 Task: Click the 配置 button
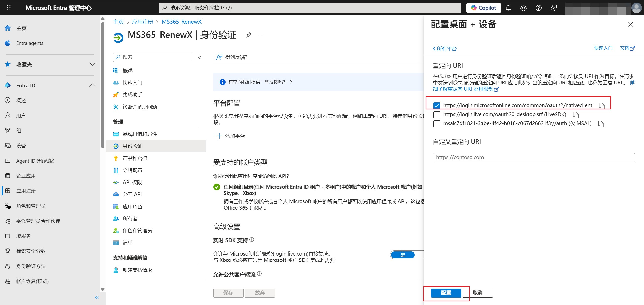coord(446,293)
